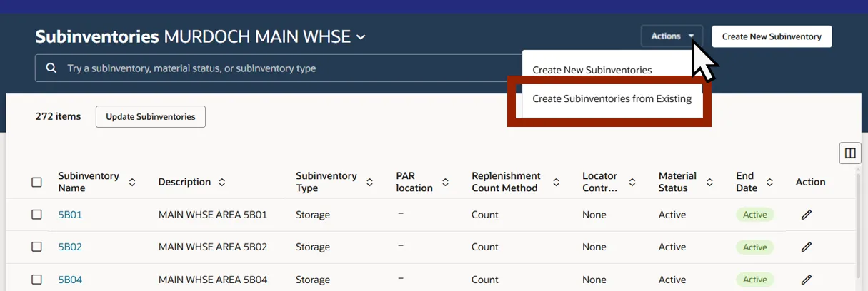
Task: Open the Actions dropdown menu
Action: 672,36
